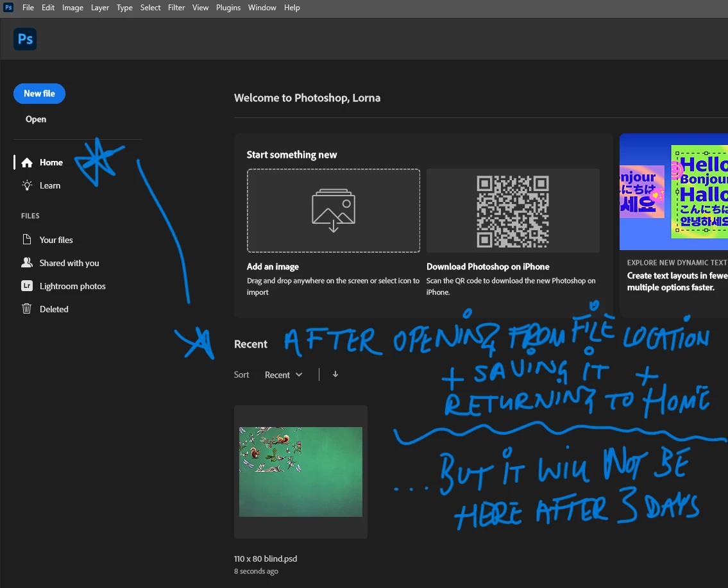
Task: Click 'Download Photoshop on iPhone' heading
Action: coord(488,266)
